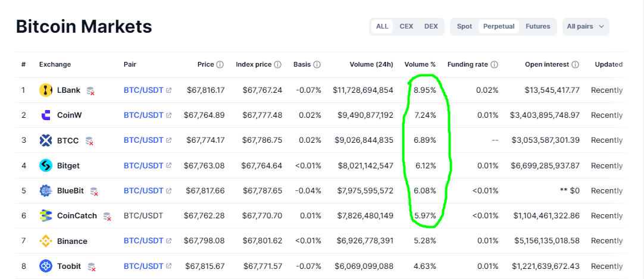Click the info icon next to Index price
The height and width of the screenshot is (279, 644).
(277, 64)
